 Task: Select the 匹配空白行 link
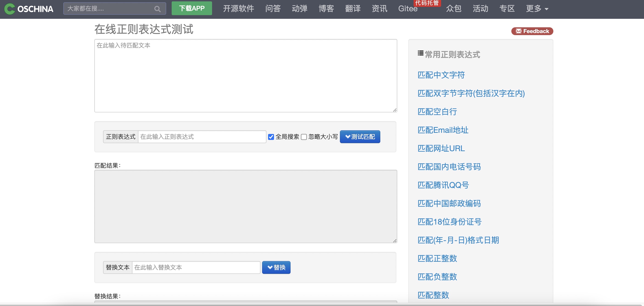tap(437, 112)
